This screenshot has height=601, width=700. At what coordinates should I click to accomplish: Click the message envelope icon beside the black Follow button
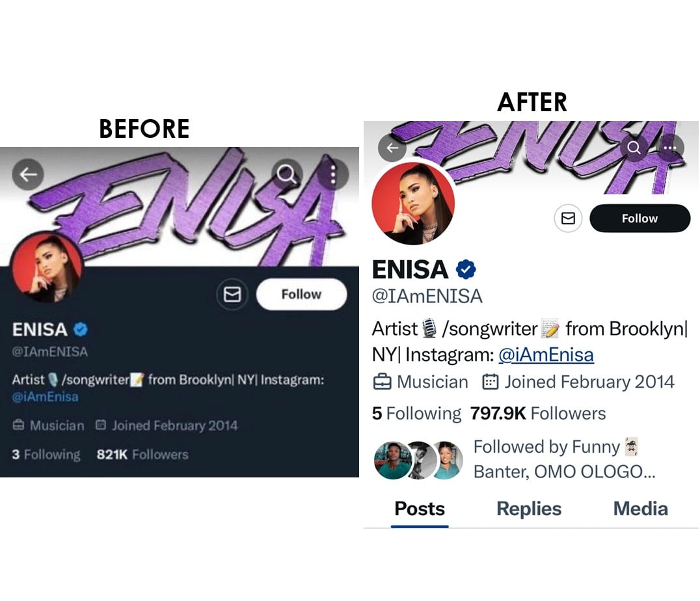pyautogui.click(x=568, y=219)
